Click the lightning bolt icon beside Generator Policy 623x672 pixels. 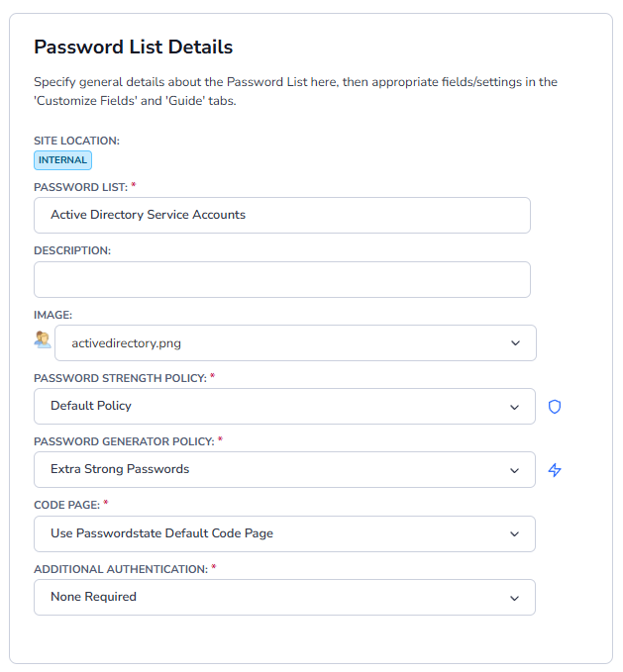(x=555, y=470)
